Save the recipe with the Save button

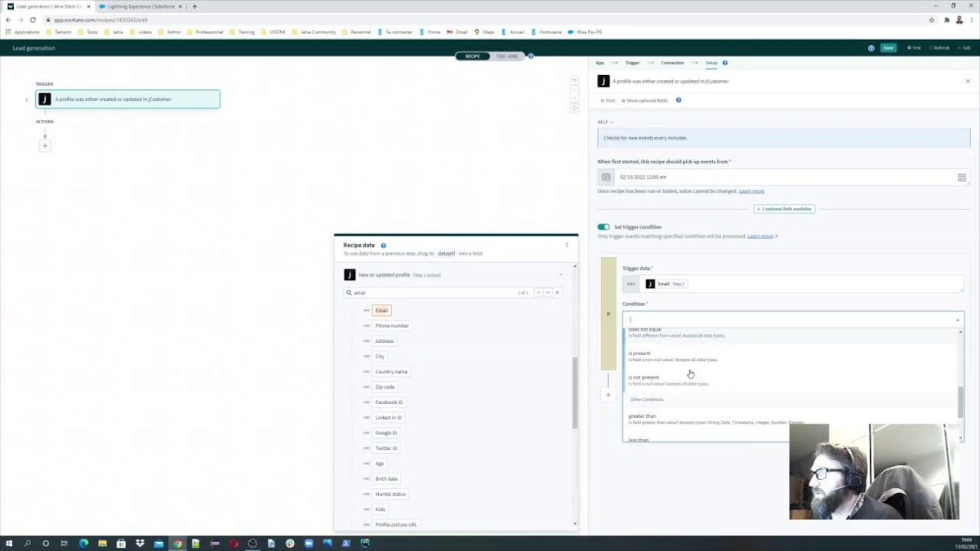pyautogui.click(x=888, y=47)
